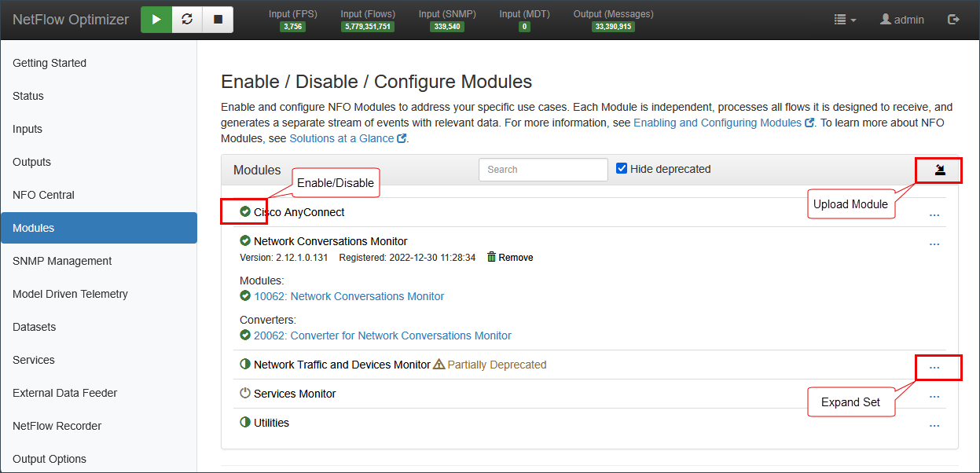
Task: Click the Output (Messages) 33,390,915 badge
Action: (613, 27)
